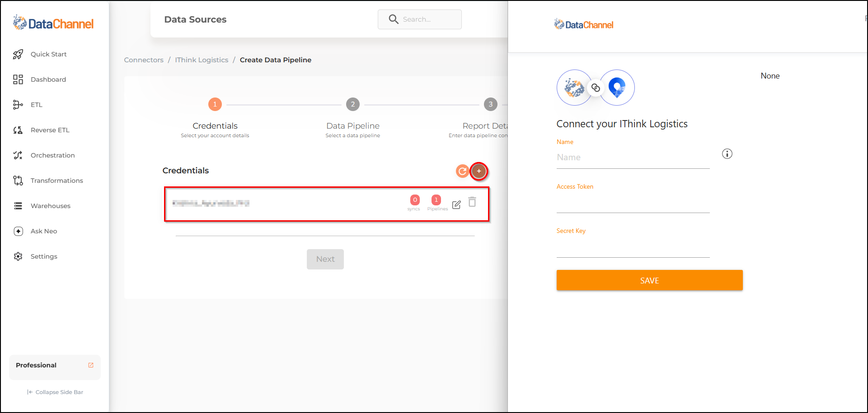Screen dimensions: 868x413
Task: Click the syncs count badge
Action: tap(415, 200)
